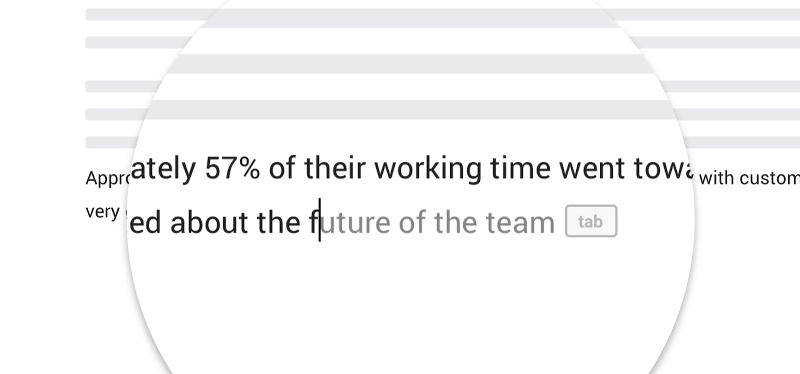Click the word "working" in magnified line
The height and width of the screenshot is (374, 800).
428,170
